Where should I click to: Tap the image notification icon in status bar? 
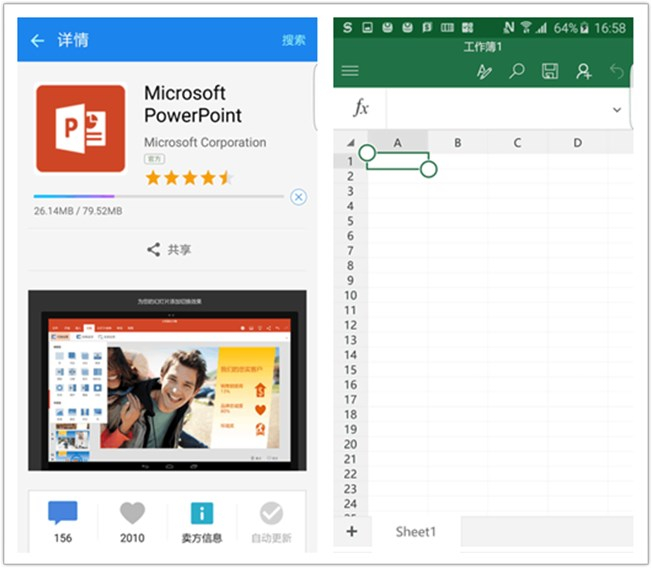[367, 27]
